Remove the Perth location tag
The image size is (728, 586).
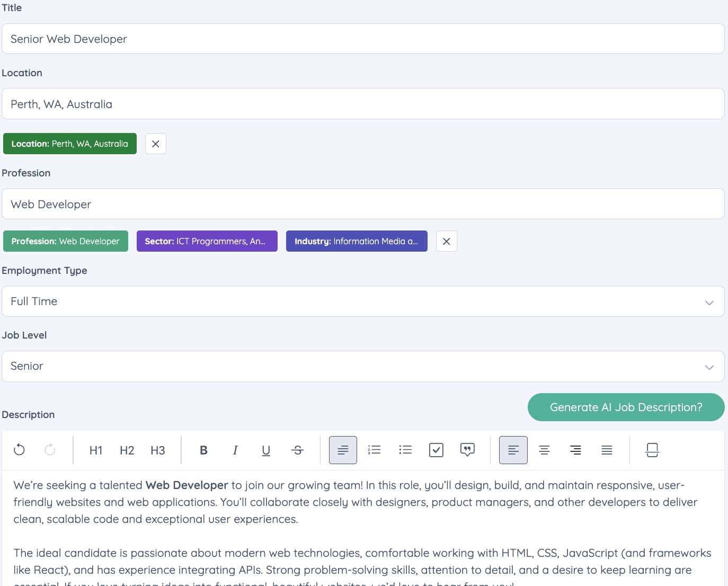click(155, 143)
